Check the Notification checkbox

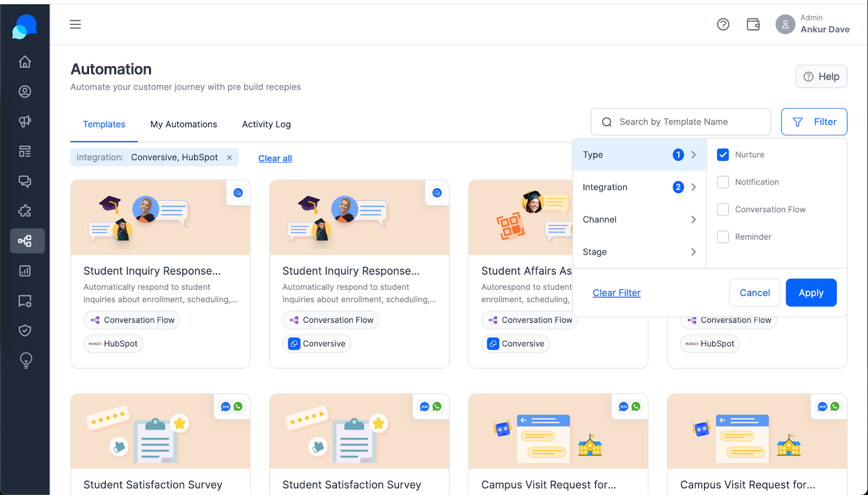(x=723, y=182)
